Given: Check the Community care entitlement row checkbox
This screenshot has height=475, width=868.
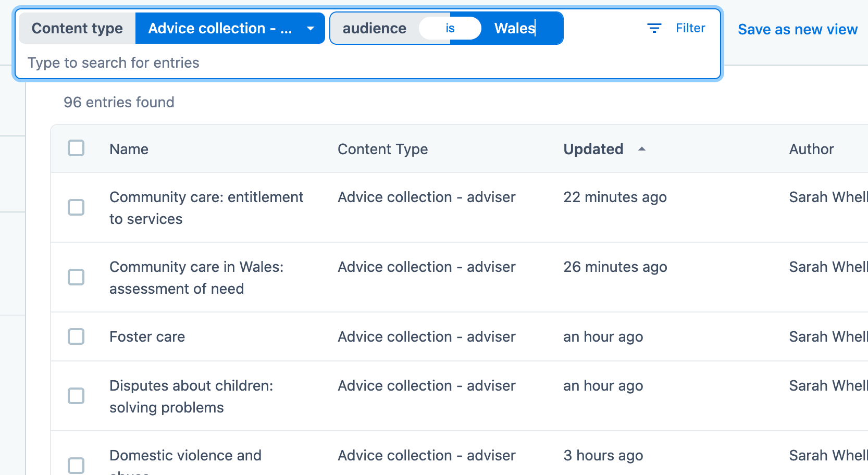Looking at the screenshot, I should point(76,207).
